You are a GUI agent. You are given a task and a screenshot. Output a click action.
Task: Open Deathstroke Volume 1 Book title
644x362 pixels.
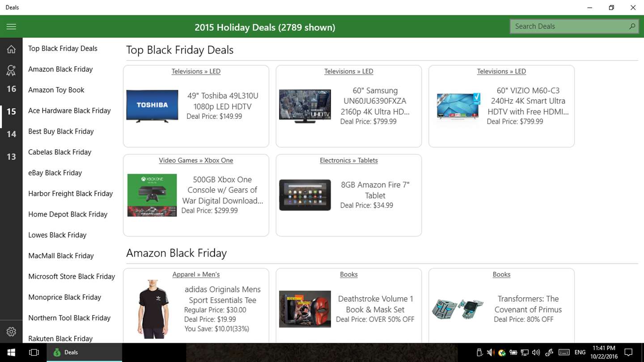coord(375,304)
